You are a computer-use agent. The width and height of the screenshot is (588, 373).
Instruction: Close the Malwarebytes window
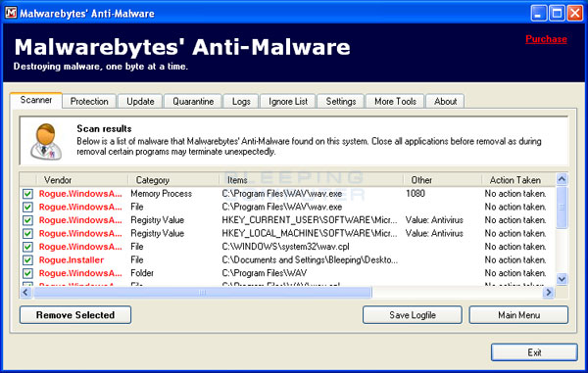[x=575, y=14]
